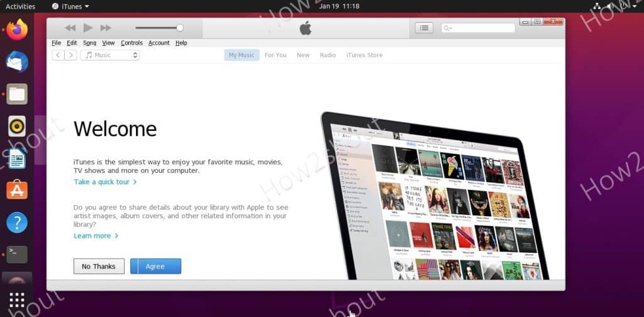644x317 pixels.
Task: Open the Controls menu
Action: 131,43
